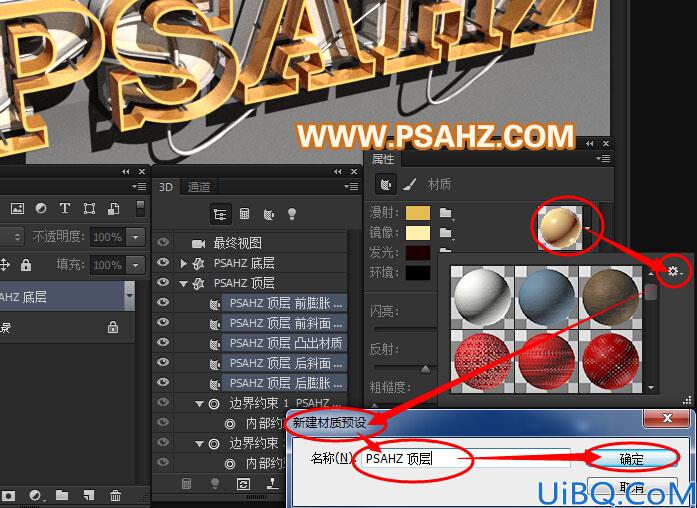Enable the pixel layer filter icon

17,208
